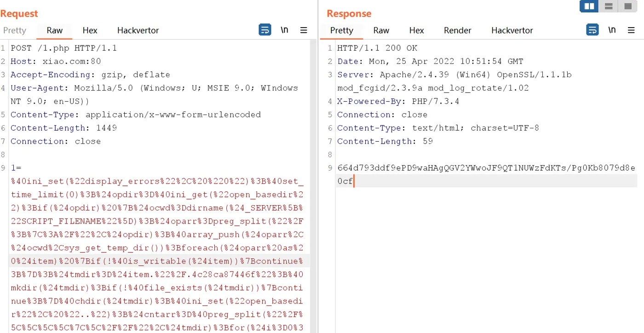
Task: Toggle word wrap icon in Request panel
Action: click(265, 30)
